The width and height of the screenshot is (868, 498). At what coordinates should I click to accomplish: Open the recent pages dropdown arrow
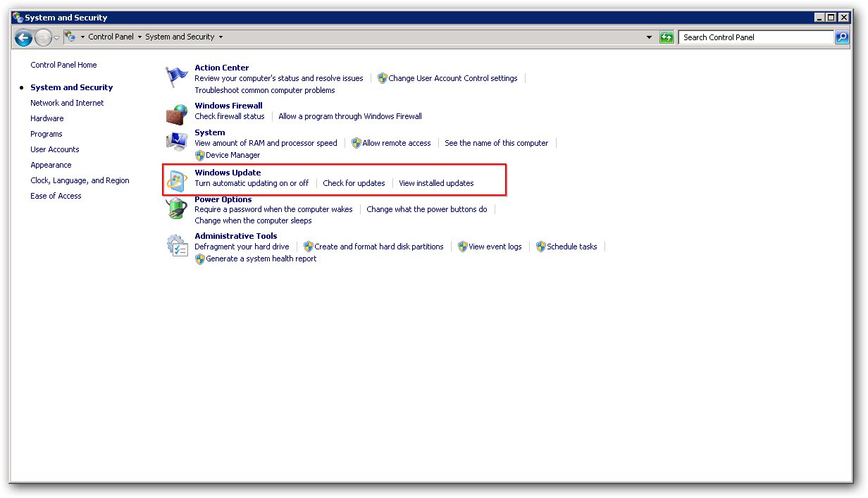(57, 37)
